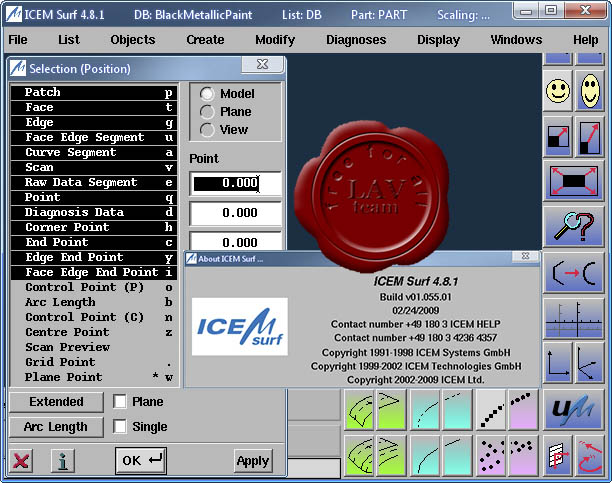Enable the Single checkbox
This screenshot has width=612, height=483.
120,426
